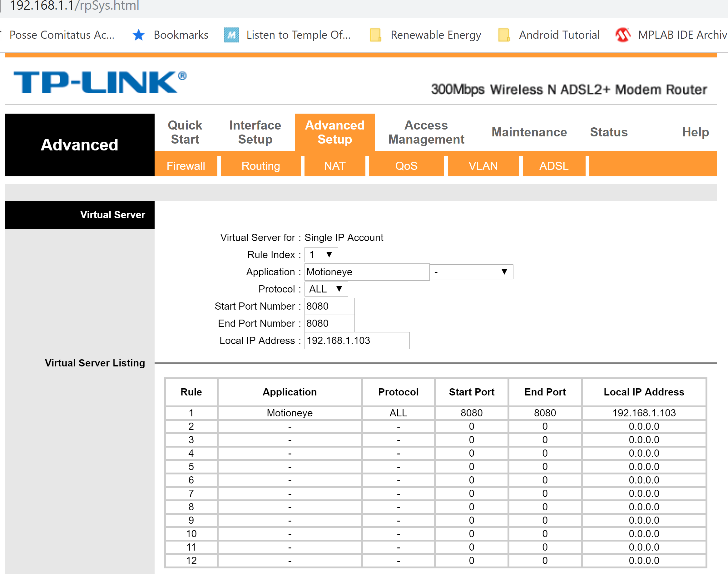Expand the Protocol ALL dropdown

[x=326, y=289]
